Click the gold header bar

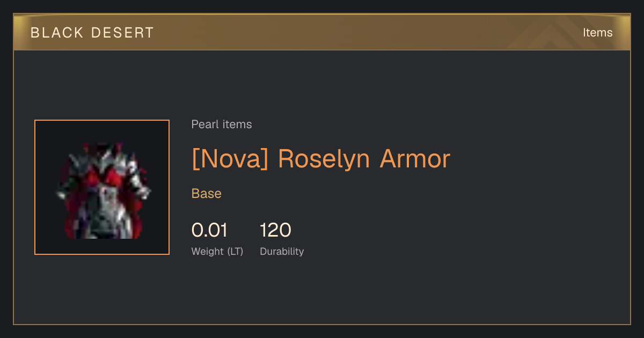322,32
